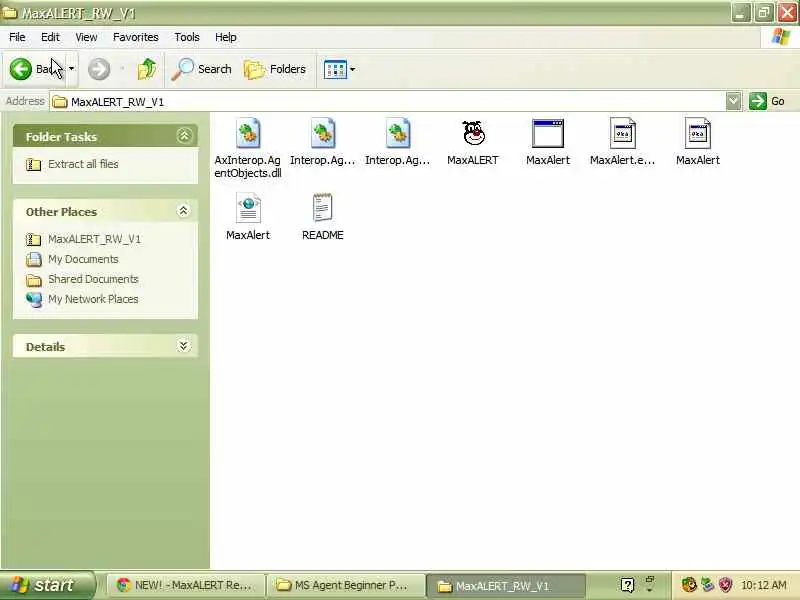The width and height of the screenshot is (800, 600).
Task: Click MaxALERT_RW_V1 taskbar button
Action: coord(507,586)
